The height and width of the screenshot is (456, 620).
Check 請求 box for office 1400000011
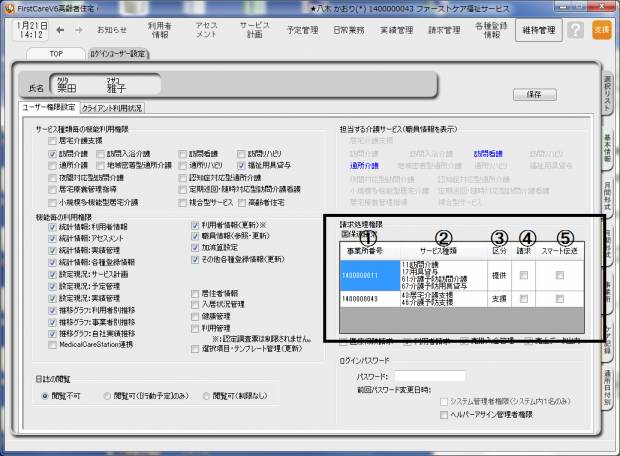(x=524, y=275)
